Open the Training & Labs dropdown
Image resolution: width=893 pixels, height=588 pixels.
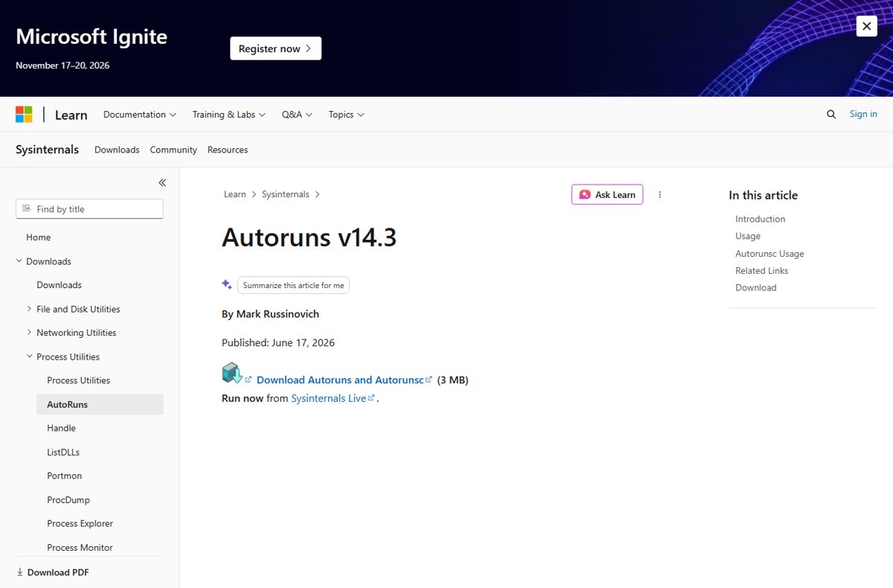click(x=229, y=114)
